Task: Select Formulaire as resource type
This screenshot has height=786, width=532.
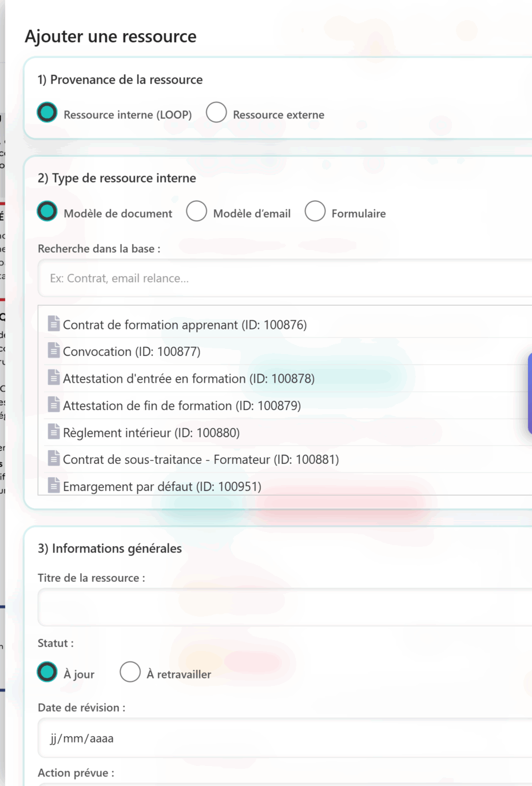Action: click(x=315, y=211)
